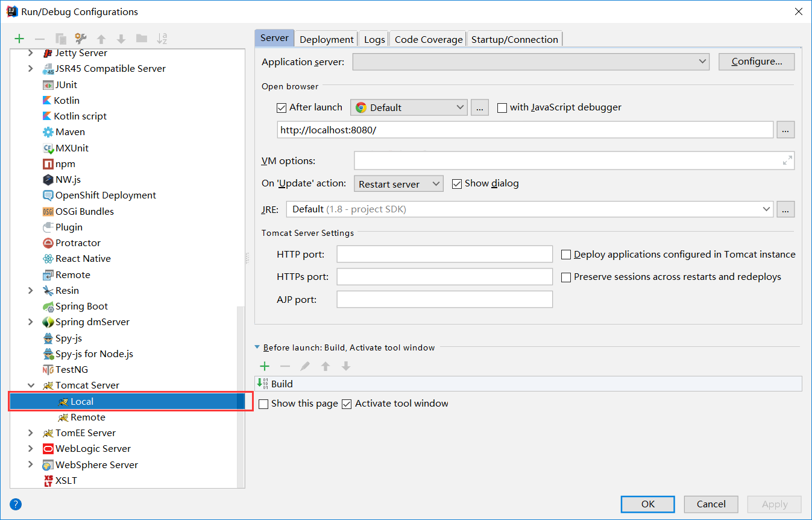Open the Restart server update action dropdown

[x=398, y=184]
